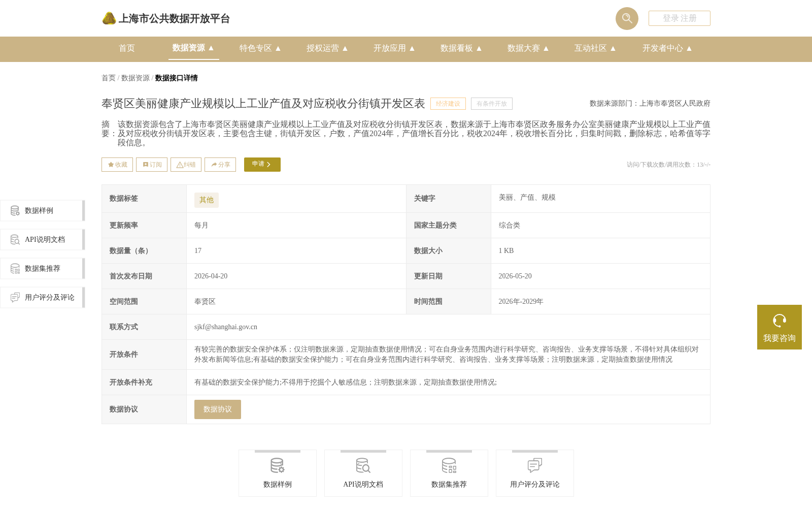Click 国家主题分类 value 综合类
Screen dimensions: 812x508
pos(510,226)
